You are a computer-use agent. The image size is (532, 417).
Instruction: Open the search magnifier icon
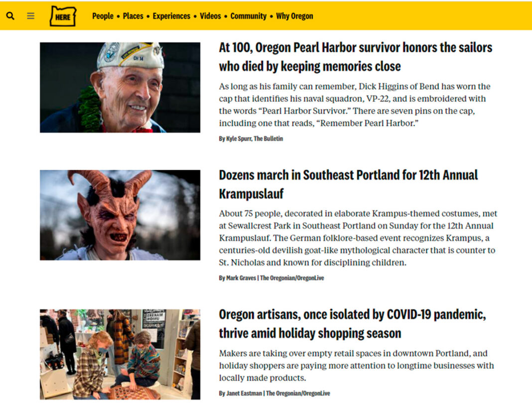[10, 16]
